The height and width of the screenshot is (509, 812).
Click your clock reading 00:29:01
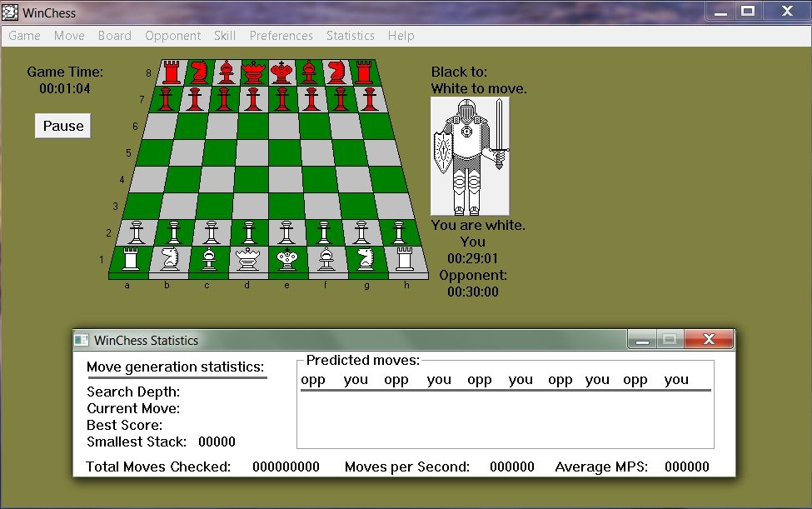(473, 258)
